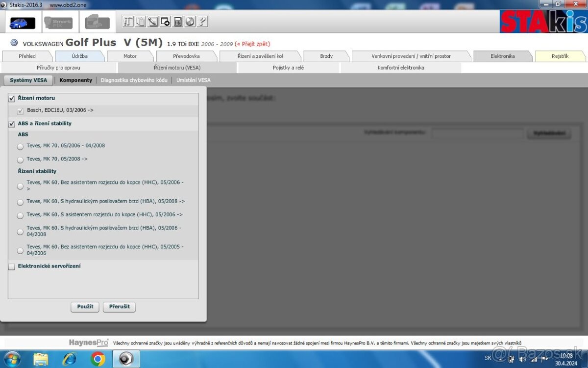Open the Údržba tab
This screenshot has width=588, height=368.
79,56
